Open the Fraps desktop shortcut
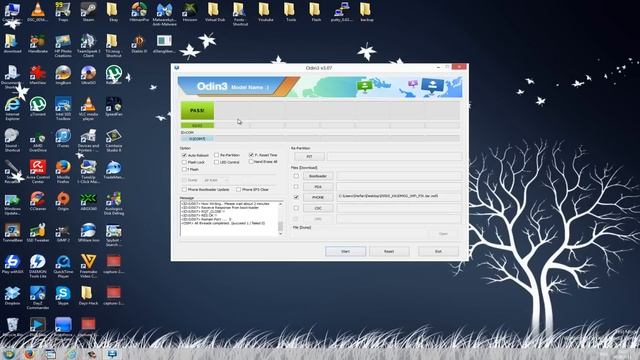The width and height of the screenshot is (640, 360). [63, 11]
